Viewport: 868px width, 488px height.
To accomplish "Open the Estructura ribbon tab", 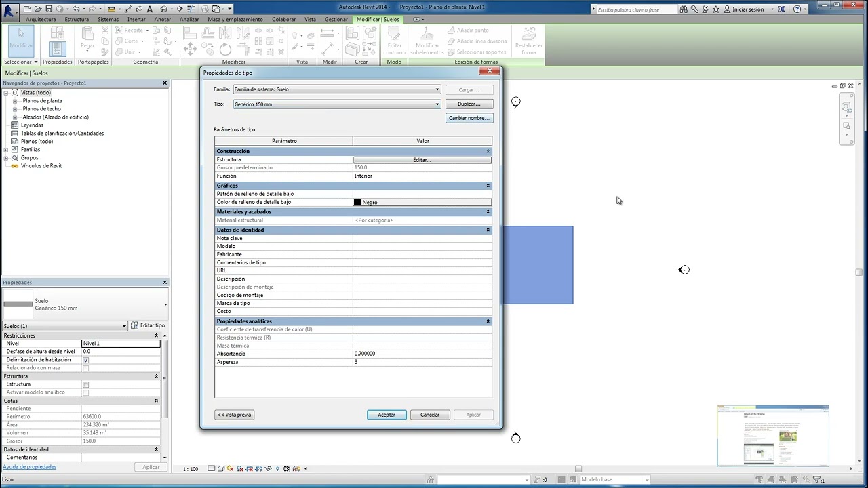I will coord(77,20).
